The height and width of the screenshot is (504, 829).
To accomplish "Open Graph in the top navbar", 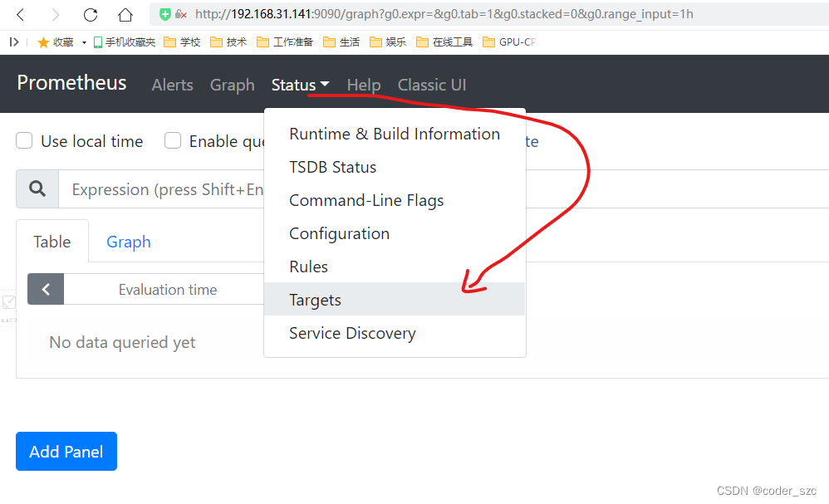I will tap(232, 85).
